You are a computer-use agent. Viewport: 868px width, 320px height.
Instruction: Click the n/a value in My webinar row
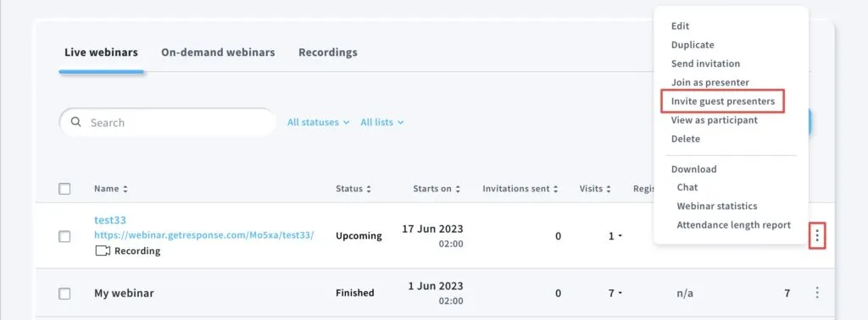pyautogui.click(x=685, y=294)
